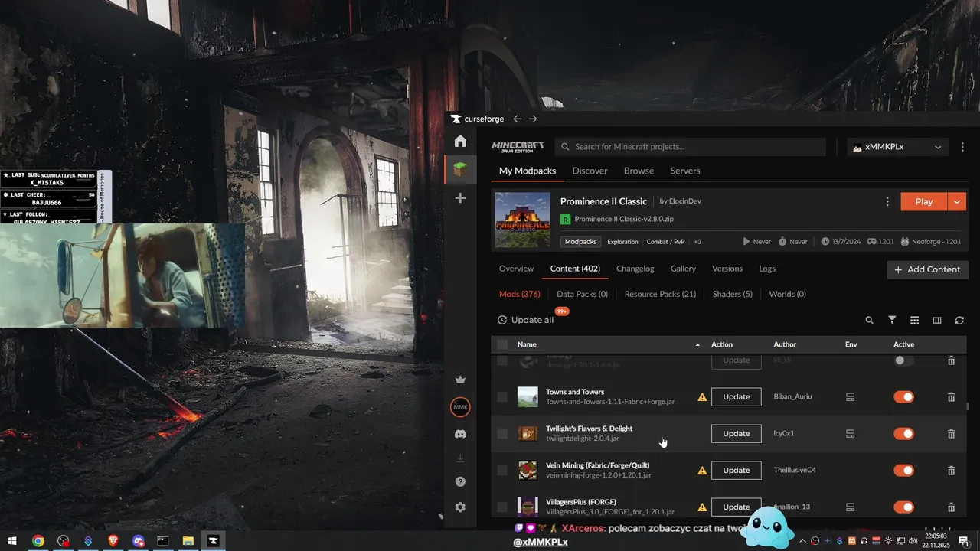Click Update all
Screen dimensions: 980x551
click(x=525, y=320)
